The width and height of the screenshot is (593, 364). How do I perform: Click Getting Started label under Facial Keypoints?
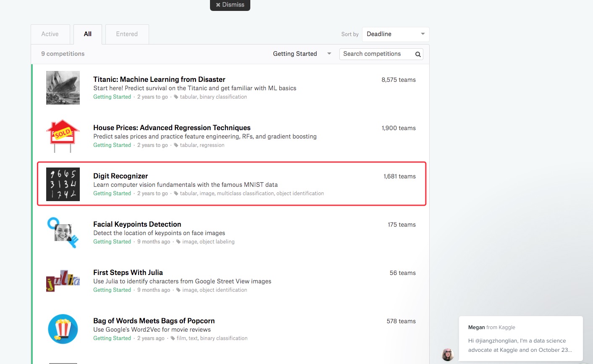pos(112,242)
